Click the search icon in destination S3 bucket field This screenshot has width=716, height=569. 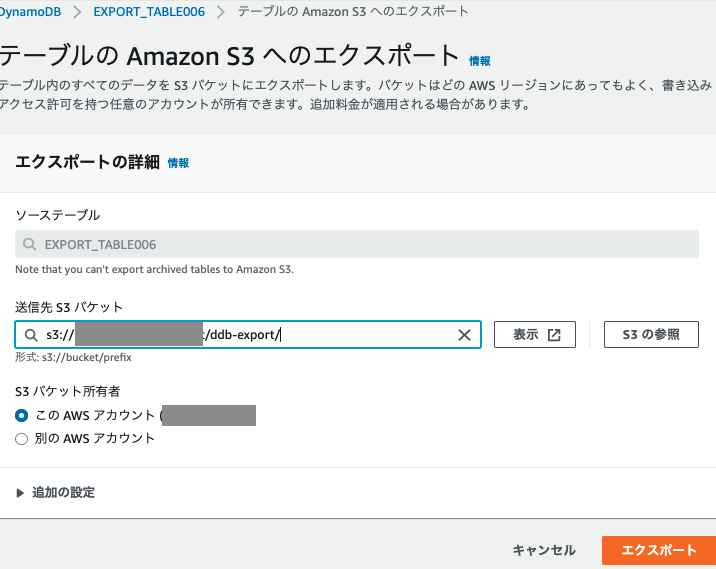click(32, 335)
